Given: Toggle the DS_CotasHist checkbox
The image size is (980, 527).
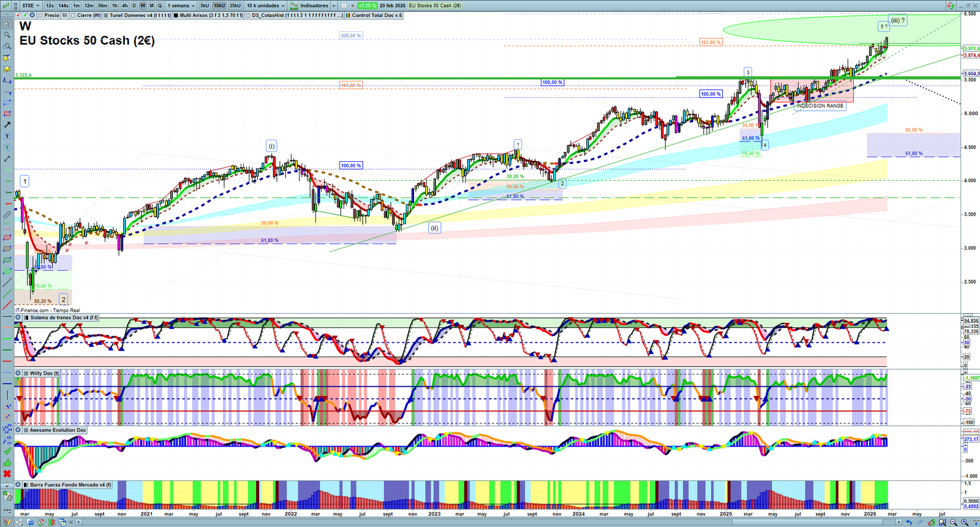Looking at the screenshot, I should point(248,15).
